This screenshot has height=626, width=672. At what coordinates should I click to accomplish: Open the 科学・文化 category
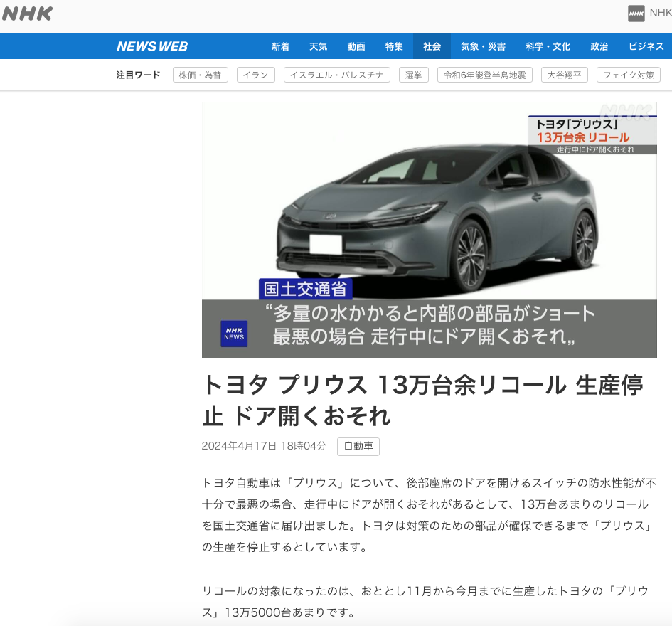click(548, 46)
